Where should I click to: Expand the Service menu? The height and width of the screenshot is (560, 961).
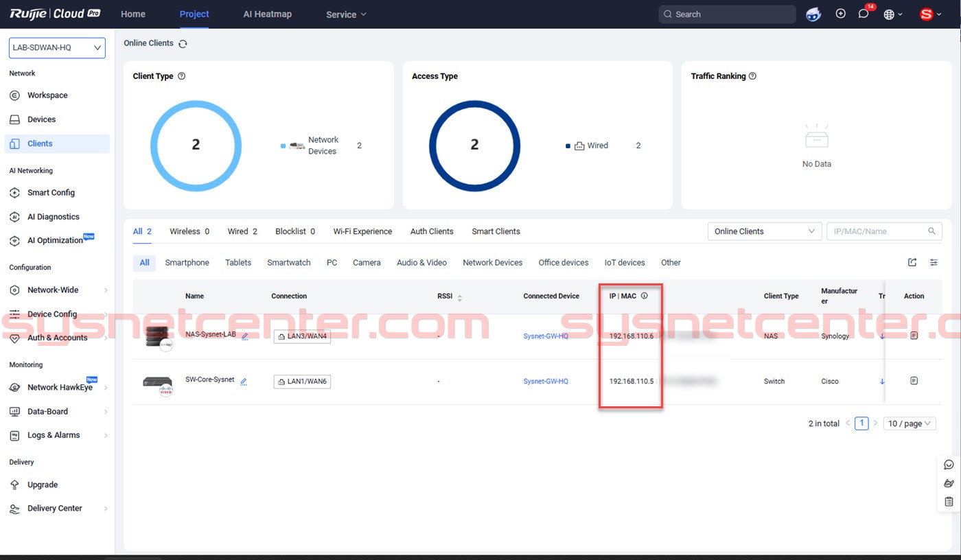pos(346,14)
